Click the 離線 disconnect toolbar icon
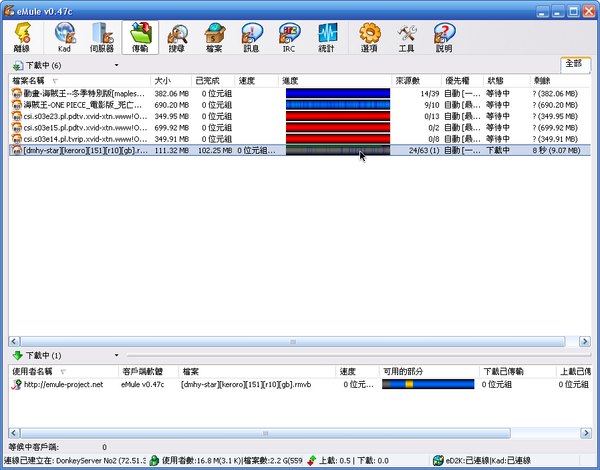600x470 pixels. pos(23,38)
